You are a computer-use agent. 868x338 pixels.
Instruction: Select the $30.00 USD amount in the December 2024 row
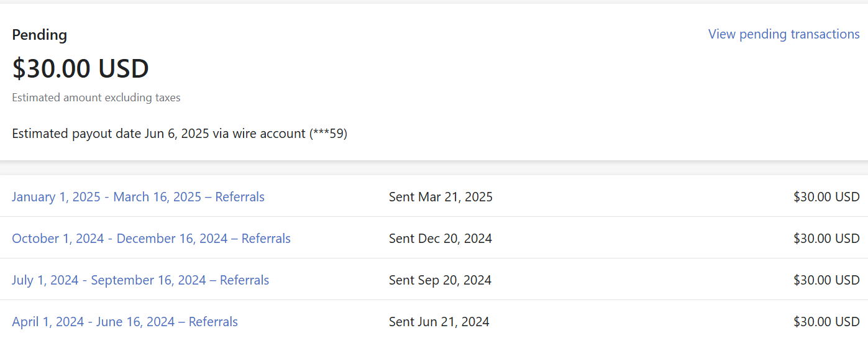click(826, 239)
